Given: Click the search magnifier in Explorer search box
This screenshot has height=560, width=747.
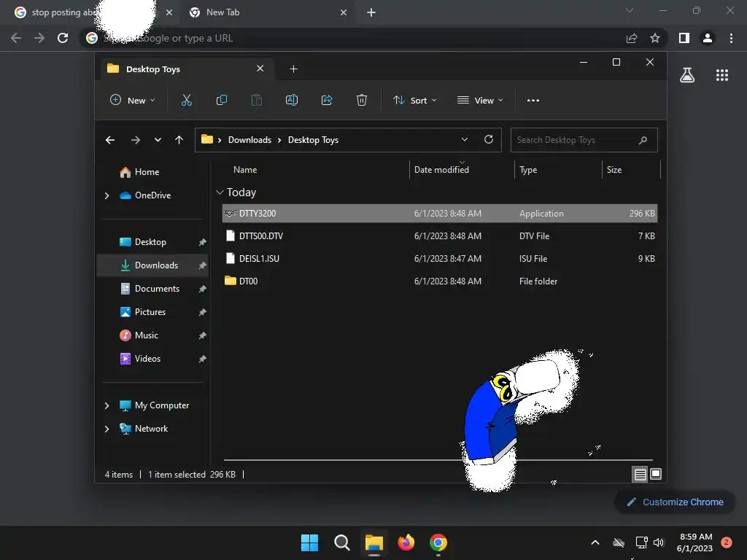Looking at the screenshot, I should [x=643, y=140].
